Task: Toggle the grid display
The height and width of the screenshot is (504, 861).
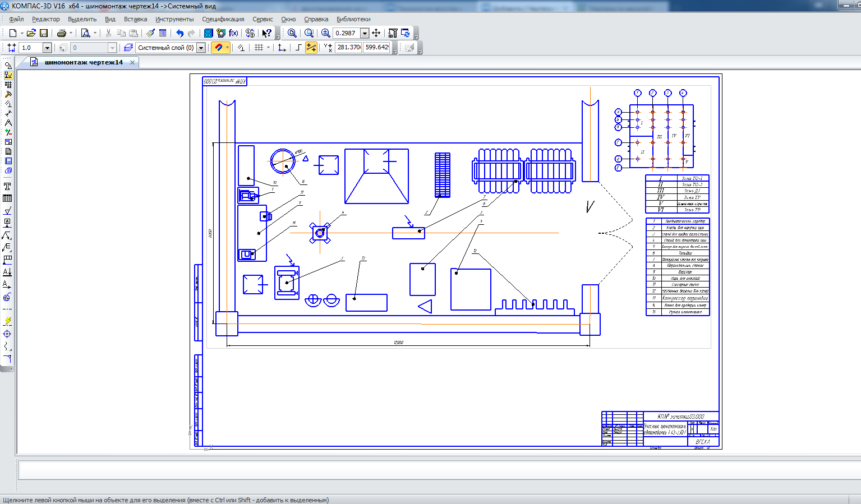Action: [x=259, y=48]
